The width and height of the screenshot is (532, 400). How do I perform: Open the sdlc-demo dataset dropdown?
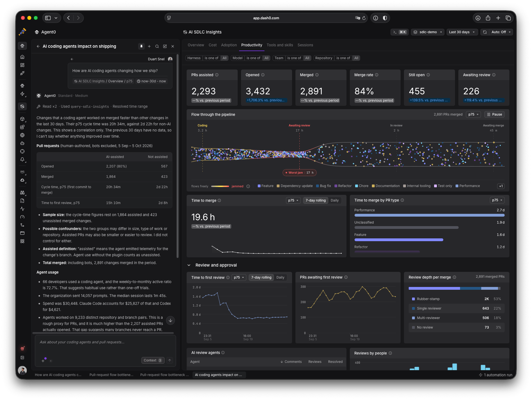pos(428,32)
